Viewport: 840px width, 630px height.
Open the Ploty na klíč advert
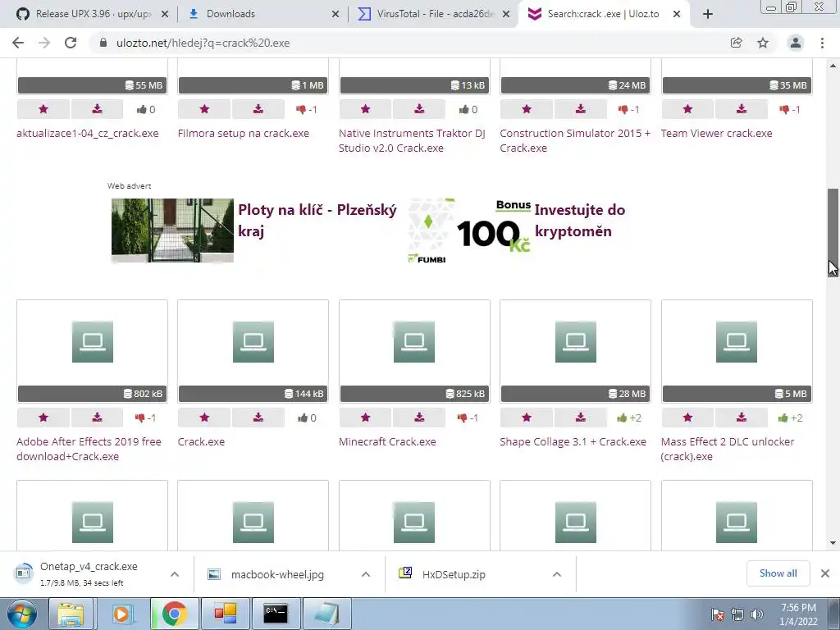coord(254,231)
